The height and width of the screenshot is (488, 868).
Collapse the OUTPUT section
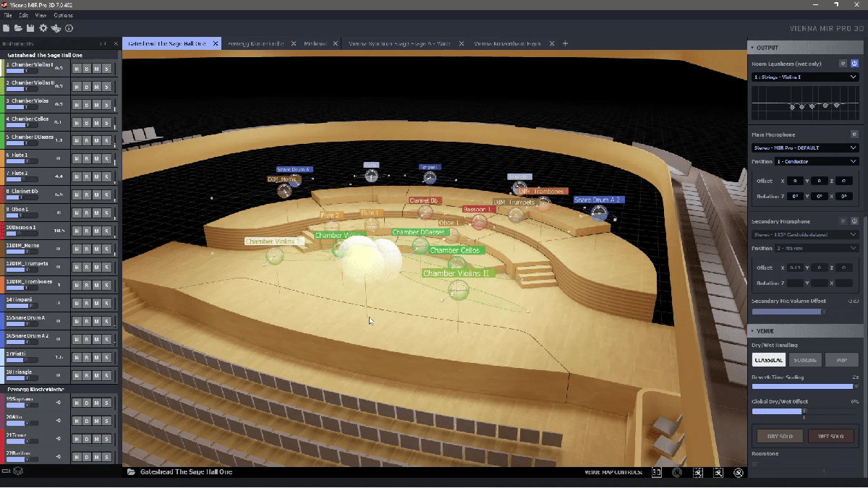click(x=752, y=48)
